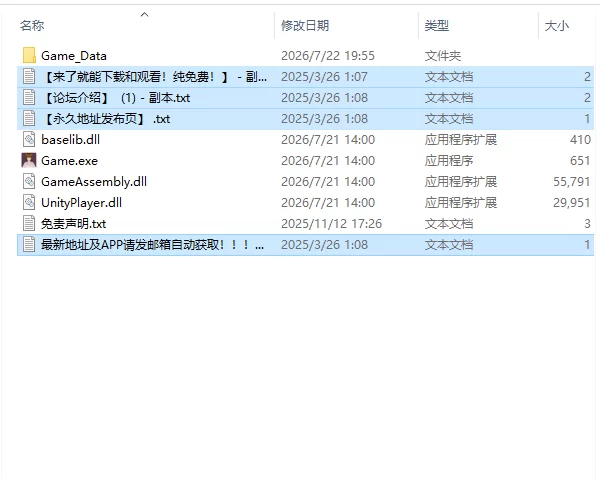Click date 2025/11/12 17:26 of 免责声明.txt
Screen dimensions: 600x479
coord(331,224)
